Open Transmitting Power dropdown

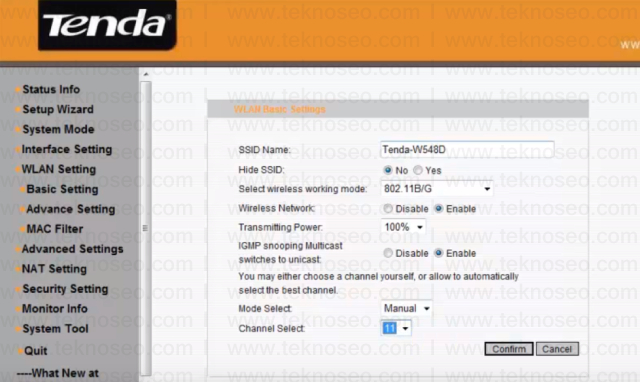(x=403, y=227)
